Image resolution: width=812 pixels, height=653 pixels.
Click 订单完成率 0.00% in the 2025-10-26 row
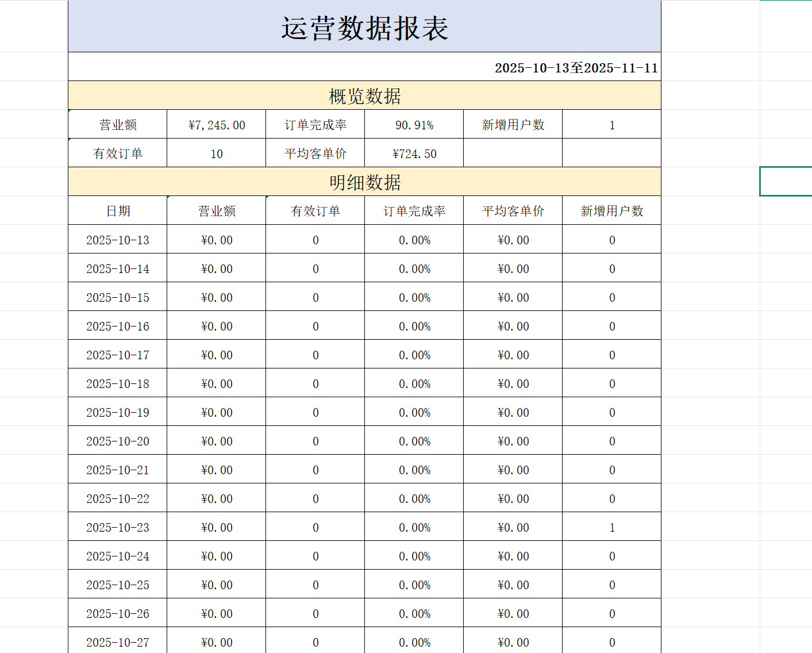pyautogui.click(x=414, y=613)
